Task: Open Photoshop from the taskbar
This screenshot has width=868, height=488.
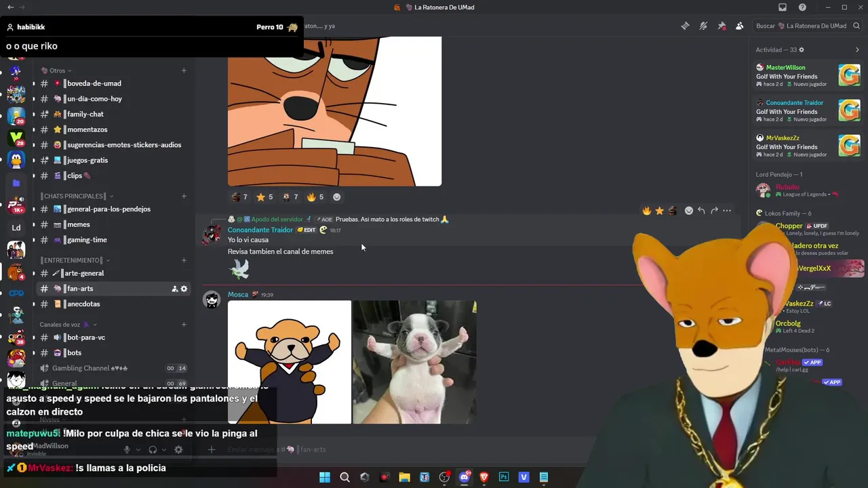Action: pos(504,477)
